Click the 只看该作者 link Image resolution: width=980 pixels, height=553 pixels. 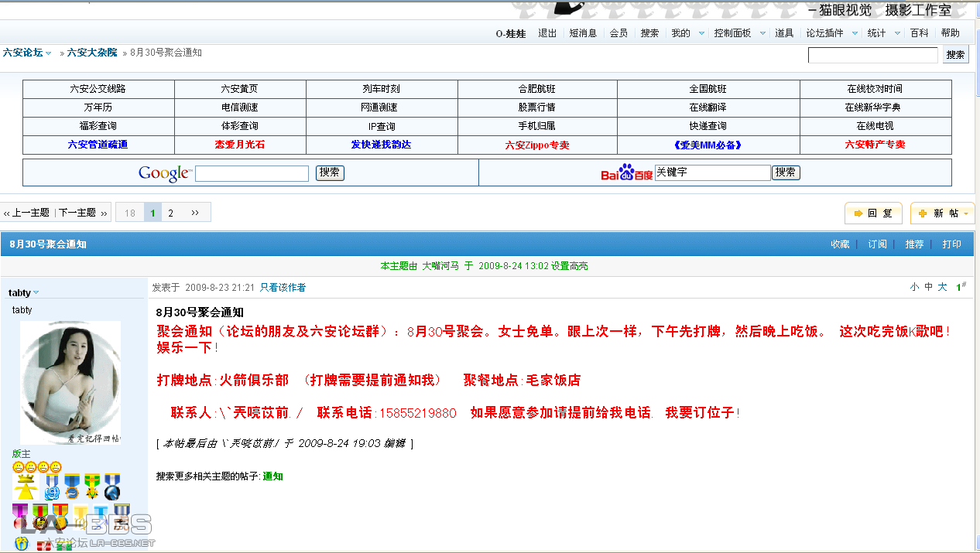(x=283, y=287)
